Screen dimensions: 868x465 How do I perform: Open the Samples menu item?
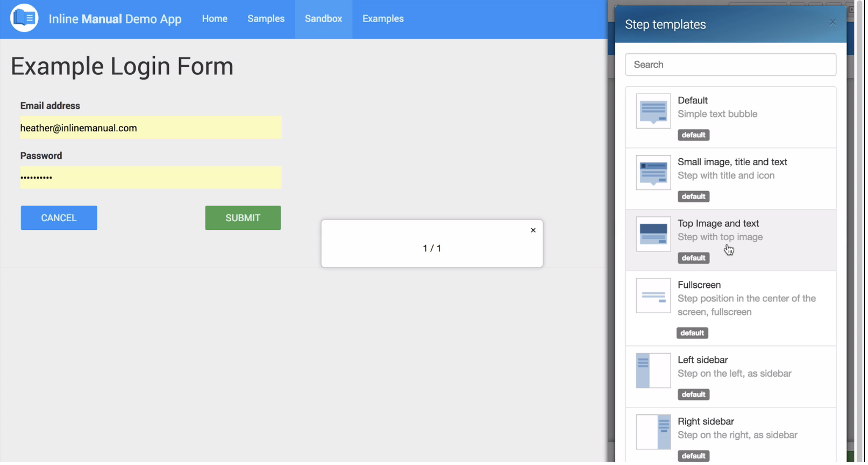(x=267, y=19)
